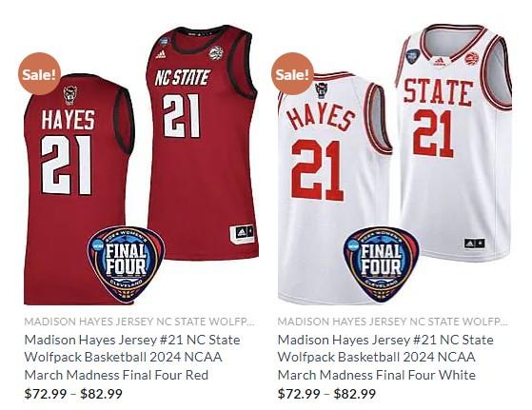Open the white HAYES 21 jersey back image

334,187
